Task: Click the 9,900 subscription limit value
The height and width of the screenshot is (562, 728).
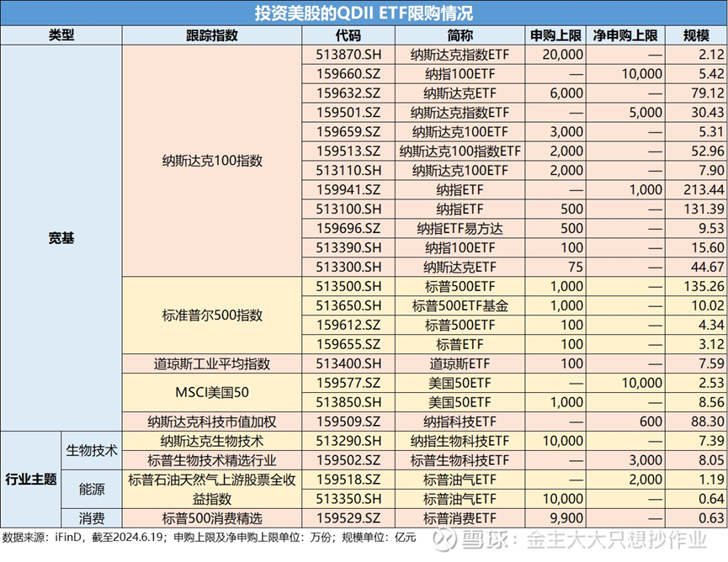Action: (566, 518)
